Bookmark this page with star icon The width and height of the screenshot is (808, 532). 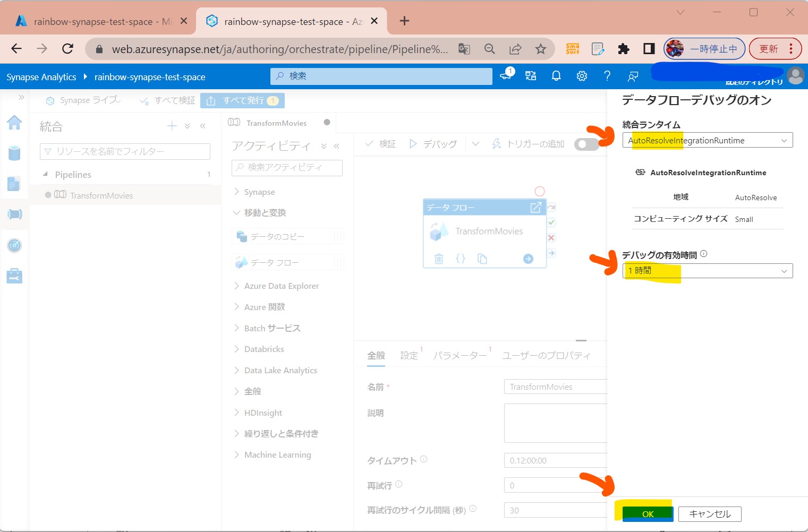click(x=541, y=49)
